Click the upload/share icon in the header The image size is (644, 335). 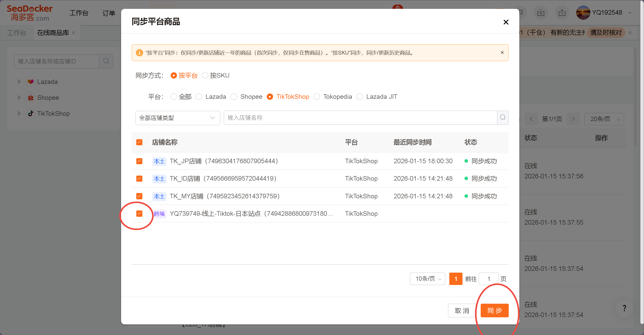(x=562, y=13)
